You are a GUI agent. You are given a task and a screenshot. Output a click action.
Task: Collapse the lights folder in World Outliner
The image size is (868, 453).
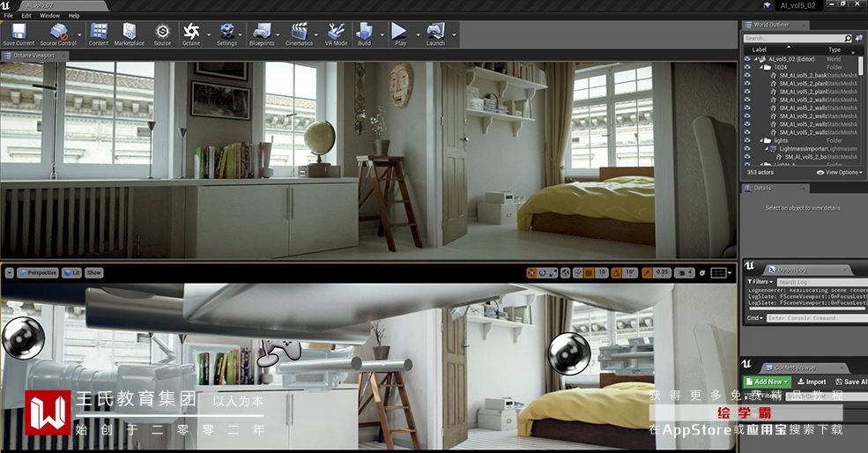(761, 141)
